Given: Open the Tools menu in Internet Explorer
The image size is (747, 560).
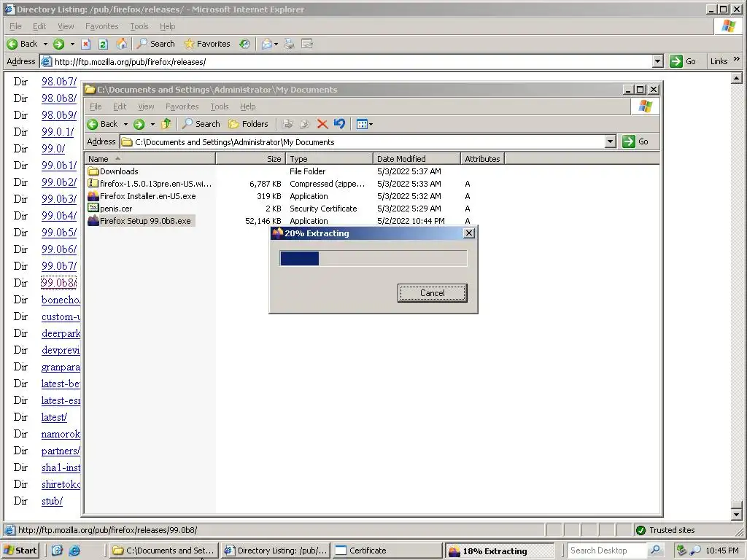Looking at the screenshot, I should coord(139,26).
